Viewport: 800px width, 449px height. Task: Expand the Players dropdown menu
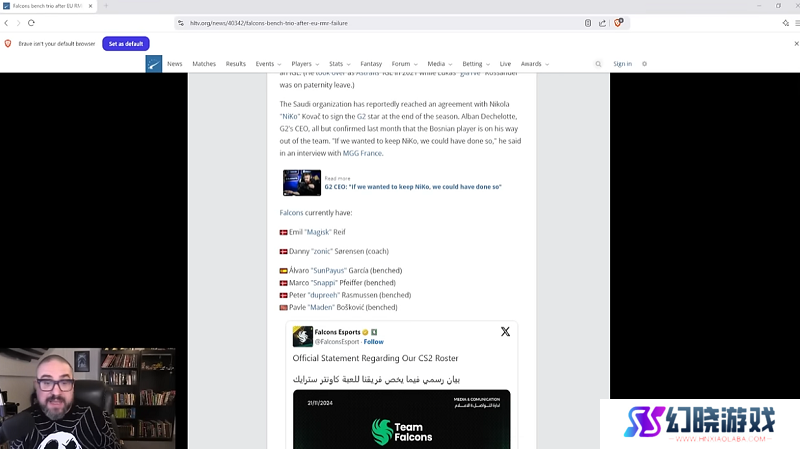305,64
